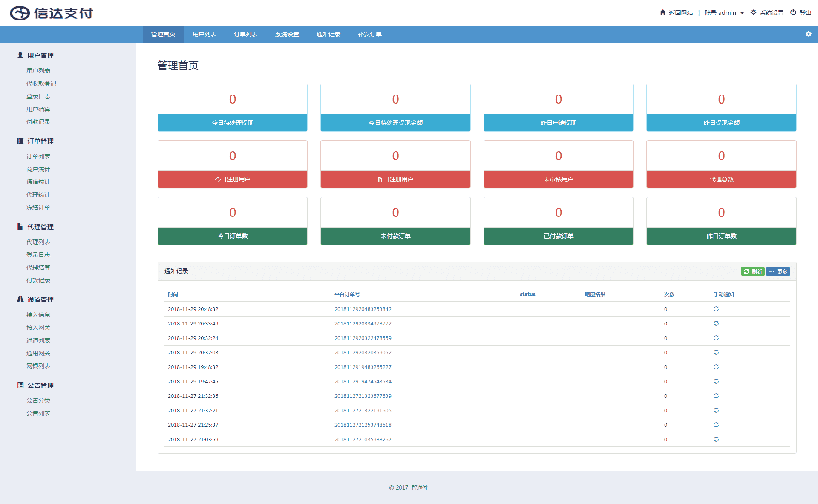The image size is (818, 504).
Task: Open the 补发订单 navbar tab
Action: (x=369, y=34)
